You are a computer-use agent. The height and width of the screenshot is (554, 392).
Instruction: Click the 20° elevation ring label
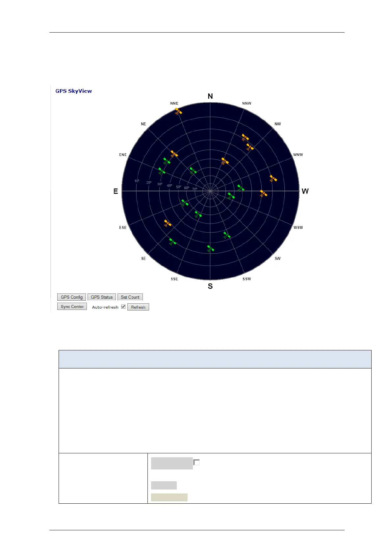(149, 183)
